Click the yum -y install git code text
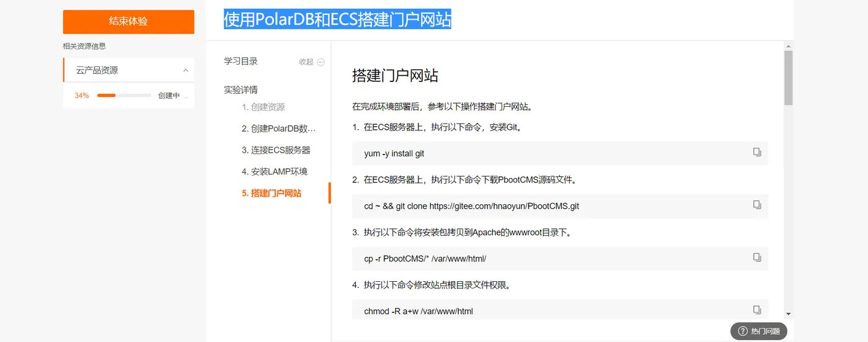 click(394, 153)
